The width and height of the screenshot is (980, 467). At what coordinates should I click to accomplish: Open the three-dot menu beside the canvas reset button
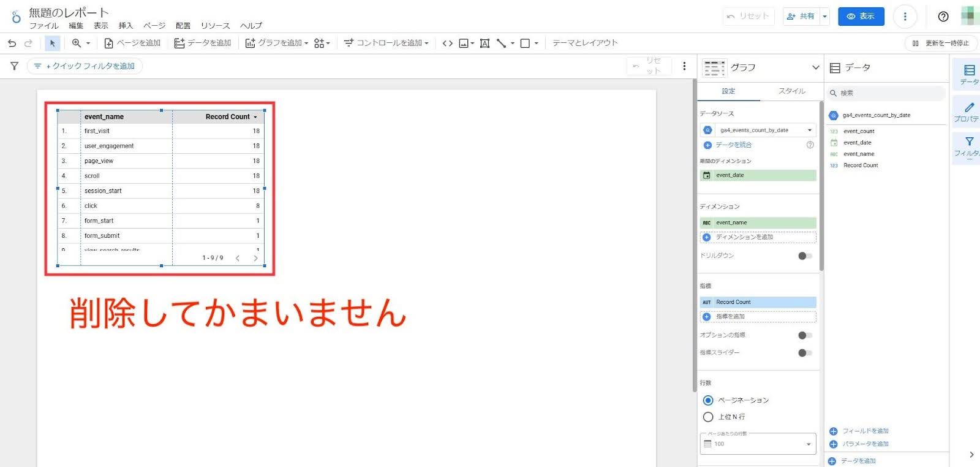coord(684,66)
